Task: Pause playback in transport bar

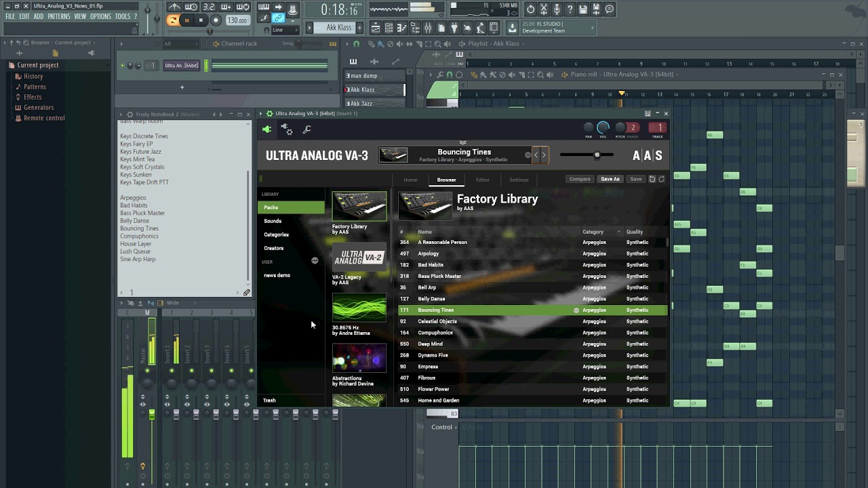Action: [x=186, y=20]
